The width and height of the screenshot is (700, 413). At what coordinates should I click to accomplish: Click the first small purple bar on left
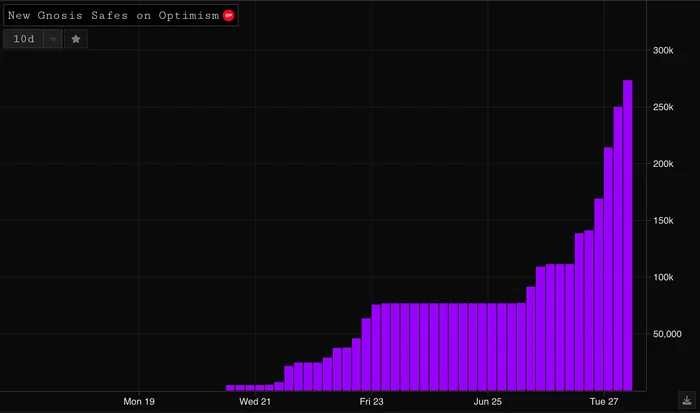pos(230,388)
